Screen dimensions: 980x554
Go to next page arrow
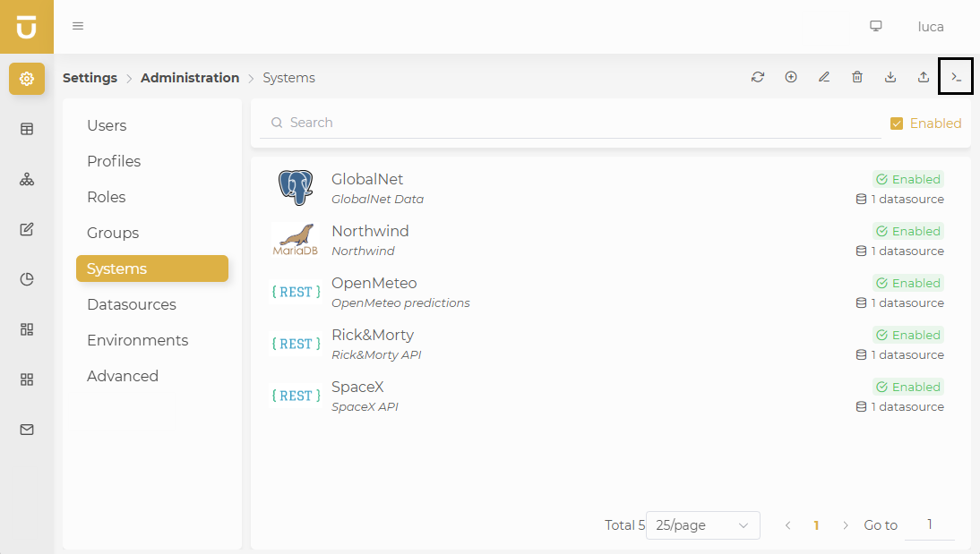[x=846, y=525]
